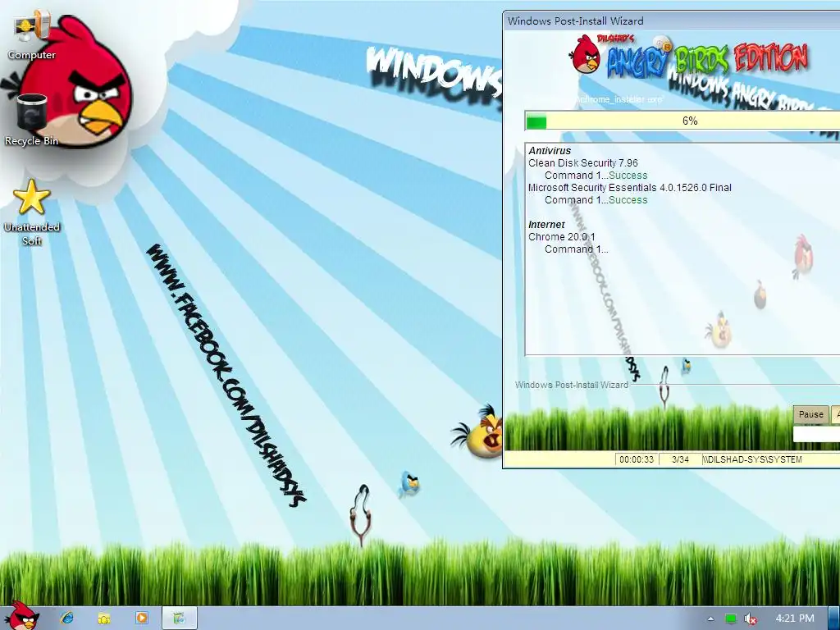Click the Internet category heading
The image size is (840, 630).
tap(546, 225)
